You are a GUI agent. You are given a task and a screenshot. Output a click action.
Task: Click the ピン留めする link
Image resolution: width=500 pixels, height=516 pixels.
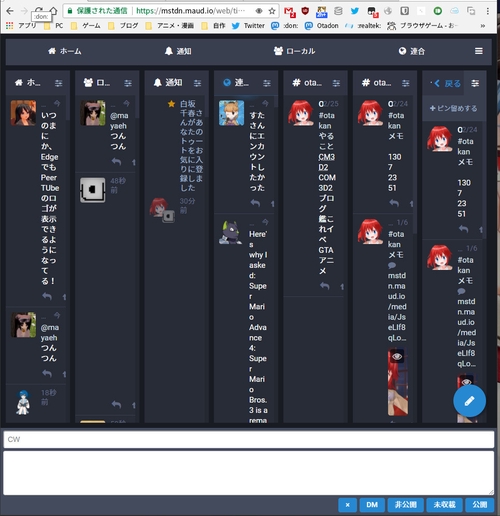(453, 108)
